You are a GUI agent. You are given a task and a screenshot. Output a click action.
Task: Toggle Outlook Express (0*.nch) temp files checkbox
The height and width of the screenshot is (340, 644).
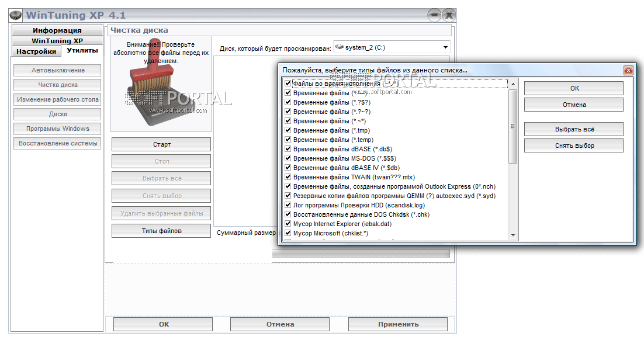click(288, 186)
